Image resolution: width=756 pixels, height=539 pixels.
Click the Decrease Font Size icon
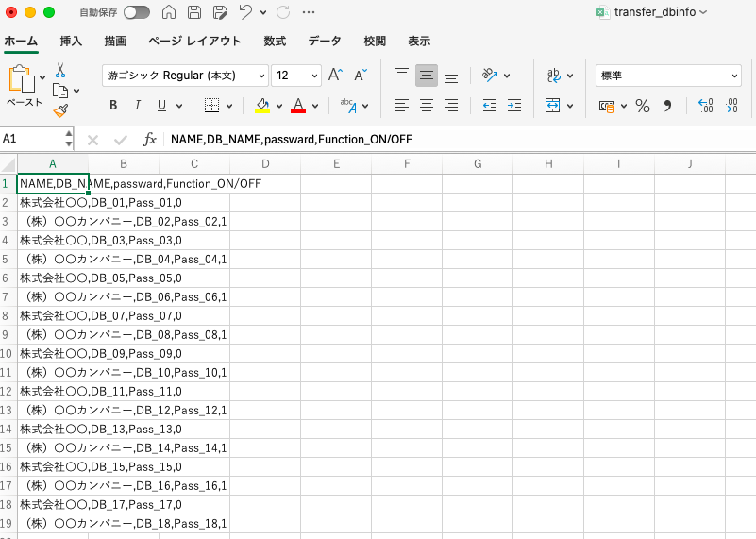pyautogui.click(x=361, y=76)
